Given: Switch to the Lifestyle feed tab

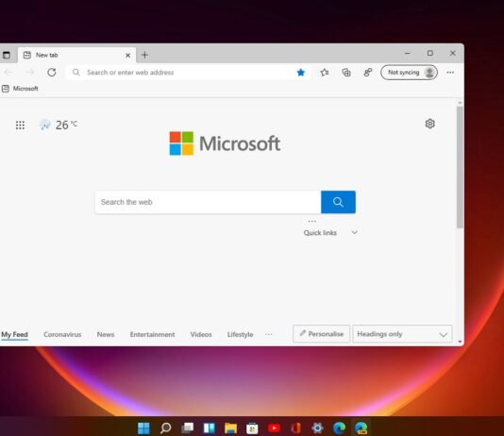Looking at the screenshot, I should [x=240, y=334].
